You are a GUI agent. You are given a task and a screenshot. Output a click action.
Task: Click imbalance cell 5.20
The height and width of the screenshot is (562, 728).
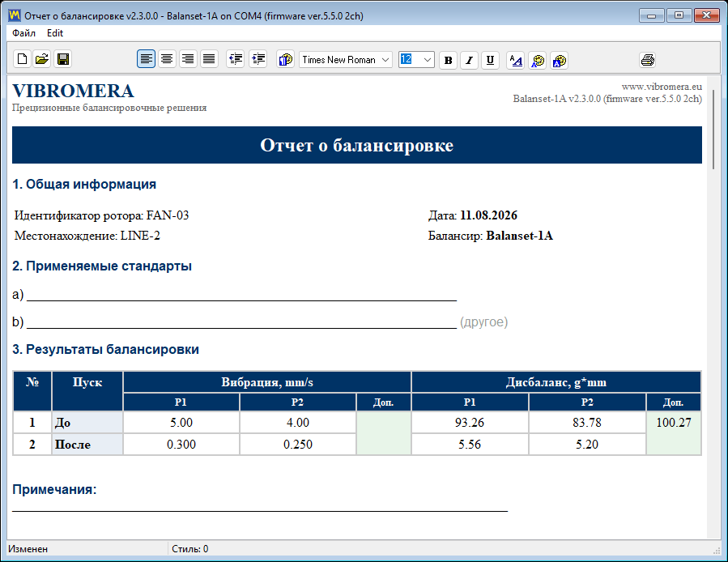point(587,445)
